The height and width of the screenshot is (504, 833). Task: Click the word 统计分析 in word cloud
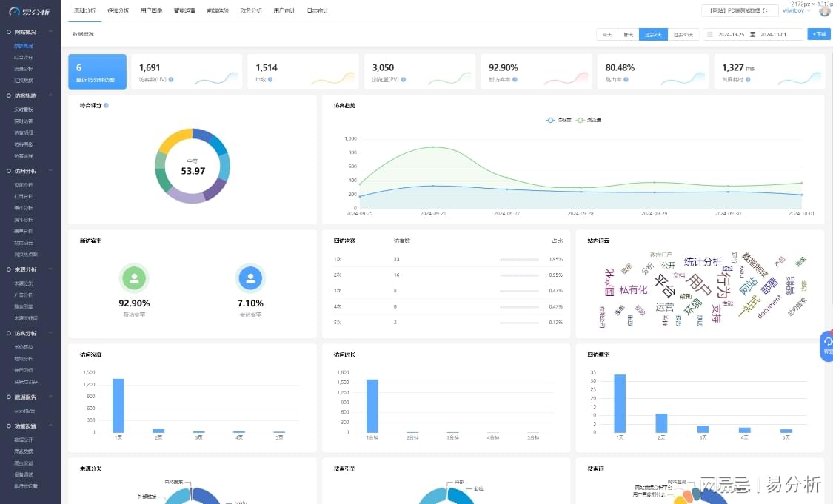pos(703,262)
